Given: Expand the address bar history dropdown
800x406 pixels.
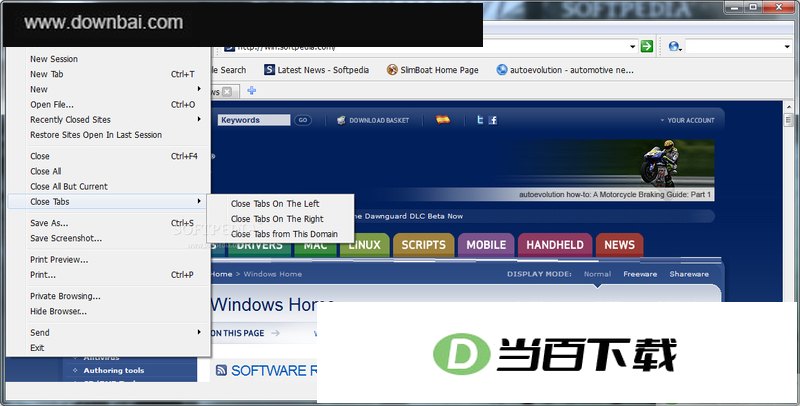Looking at the screenshot, I should pyautogui.click(x=633, y=46).
